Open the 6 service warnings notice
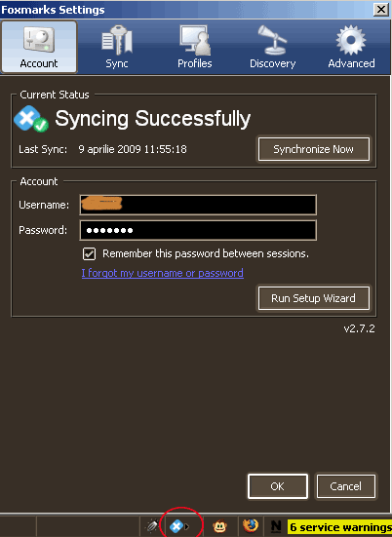 click(340, 526)
